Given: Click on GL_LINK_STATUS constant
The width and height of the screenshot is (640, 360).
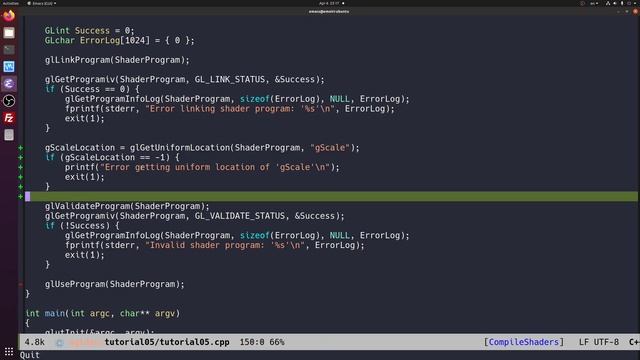Looking at the screenshot, I should (229, 80).
